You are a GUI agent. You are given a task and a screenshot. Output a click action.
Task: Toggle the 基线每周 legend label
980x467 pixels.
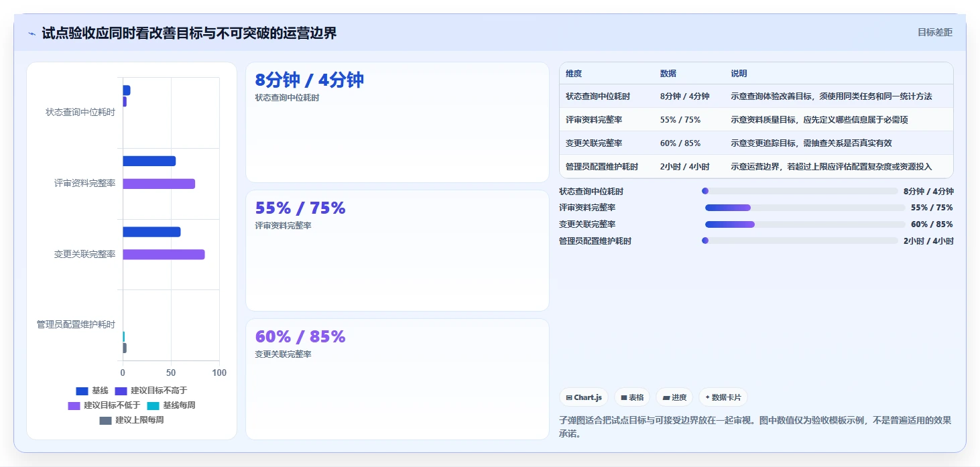179,406
